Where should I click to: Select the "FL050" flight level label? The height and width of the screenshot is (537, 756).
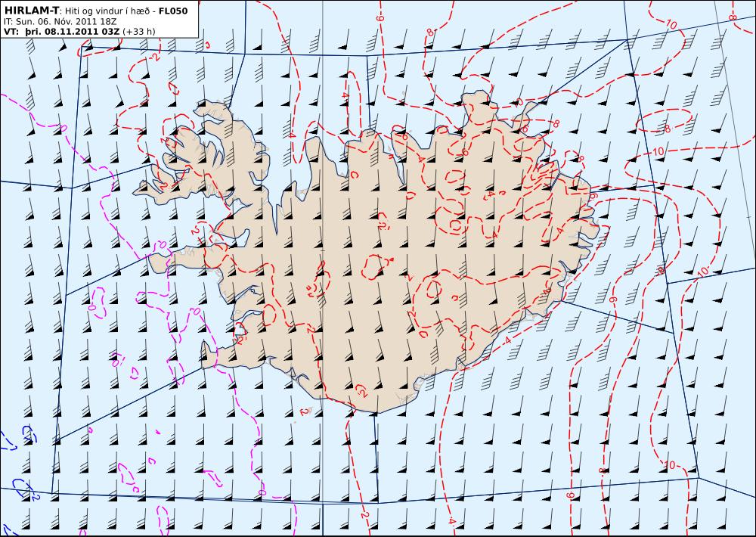pos(173,11)
